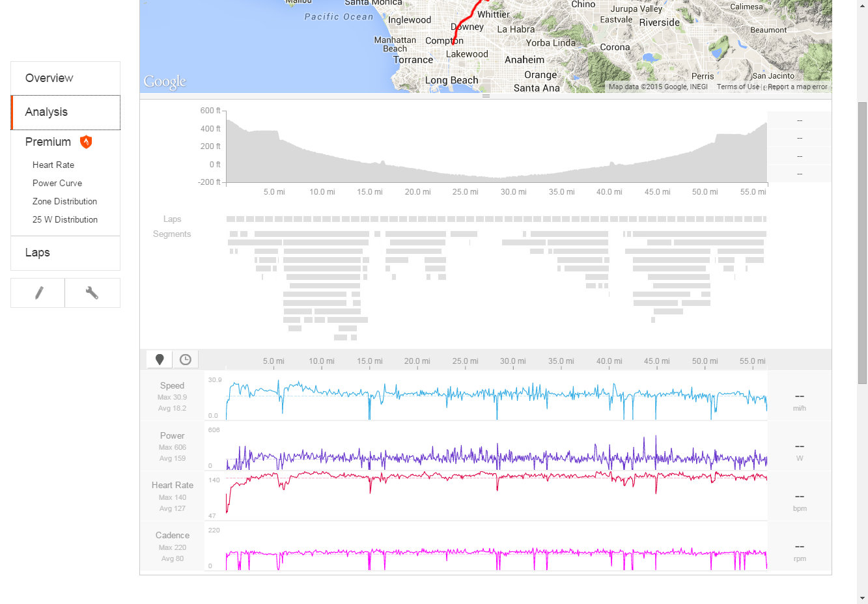
Task: Click the Google logo on the map
Action: pyautogui.click(x=165, y=81)
